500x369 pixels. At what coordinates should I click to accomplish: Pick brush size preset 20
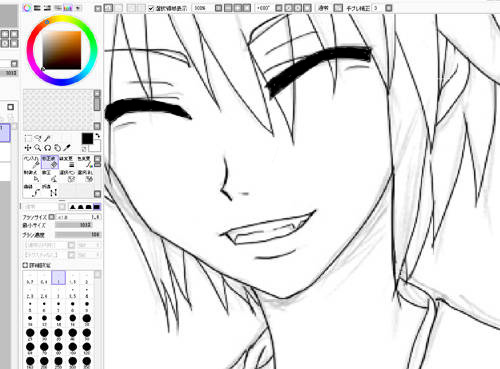(87, 321)
